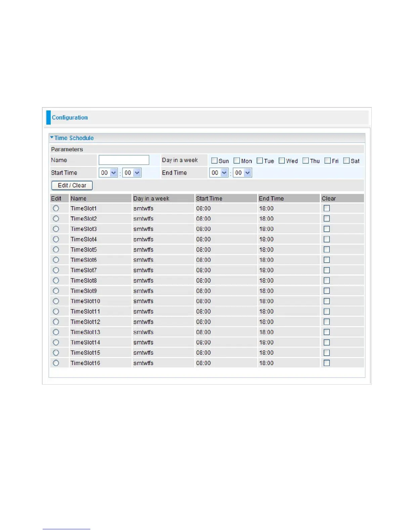
Task: Click the Name text input field
Action: 124,160
